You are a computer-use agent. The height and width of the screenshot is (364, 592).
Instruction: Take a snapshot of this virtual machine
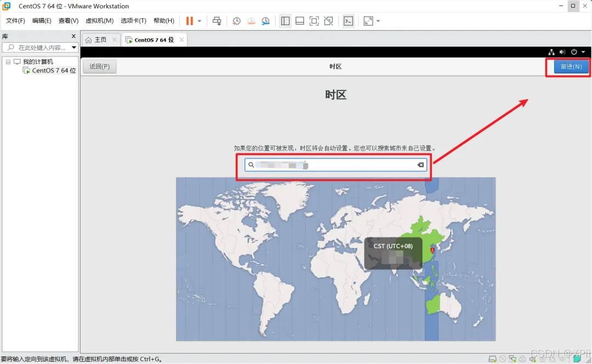pos(236,21)
